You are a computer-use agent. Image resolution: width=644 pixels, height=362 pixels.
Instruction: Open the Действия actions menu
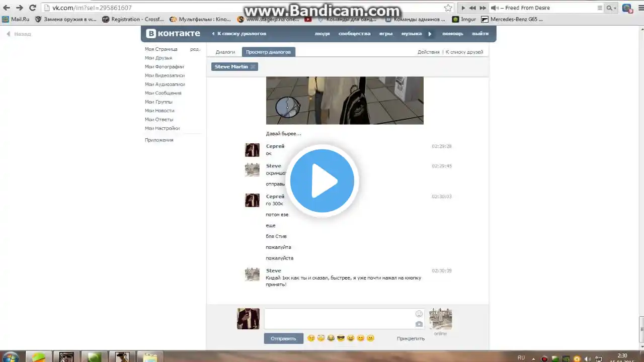428,52
